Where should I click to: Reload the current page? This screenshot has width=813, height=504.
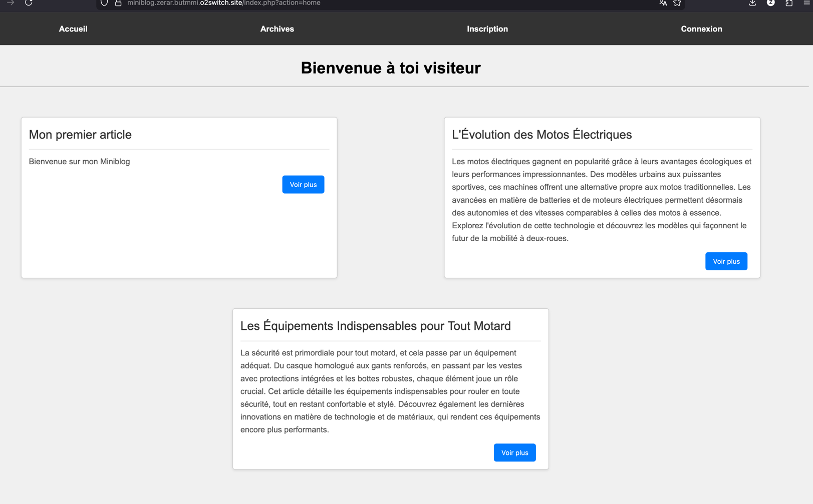(x=29, y=3)
